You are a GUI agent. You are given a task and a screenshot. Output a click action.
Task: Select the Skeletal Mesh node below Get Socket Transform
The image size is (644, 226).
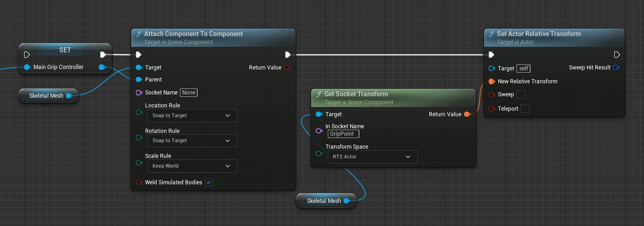(324, 201)
